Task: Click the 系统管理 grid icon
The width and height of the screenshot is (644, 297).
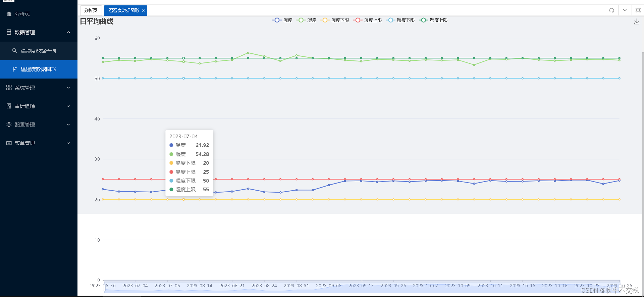Action: (x=9, y=88)
